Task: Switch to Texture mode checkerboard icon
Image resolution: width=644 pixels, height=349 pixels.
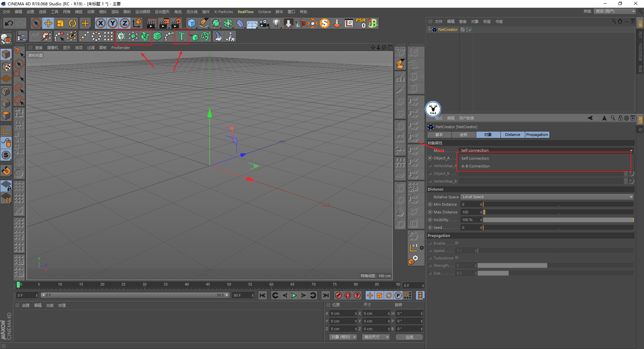Action: tap(6, 66)
